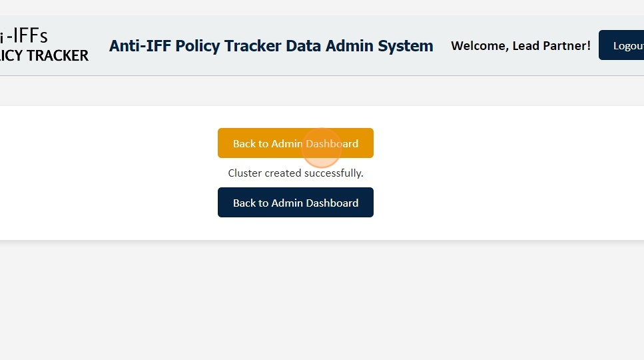Click the Logout button in the header
The image size is (644, 360).
coord(623,45)
